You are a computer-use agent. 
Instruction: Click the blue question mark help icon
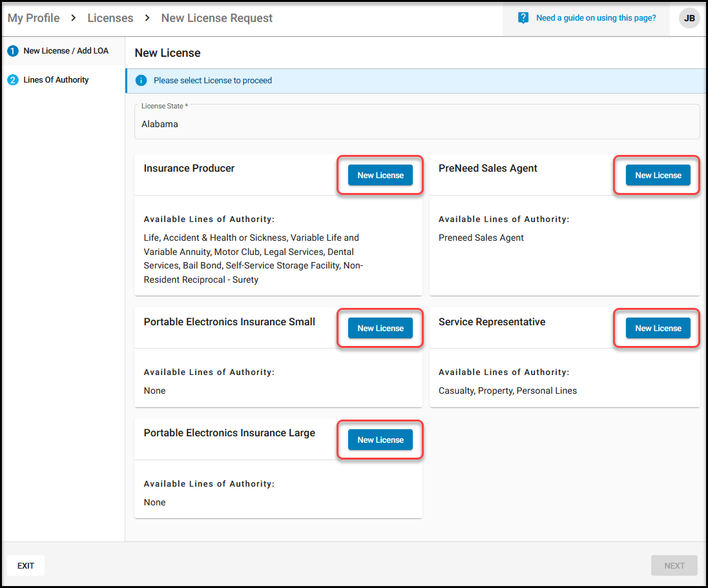[523, 18]
